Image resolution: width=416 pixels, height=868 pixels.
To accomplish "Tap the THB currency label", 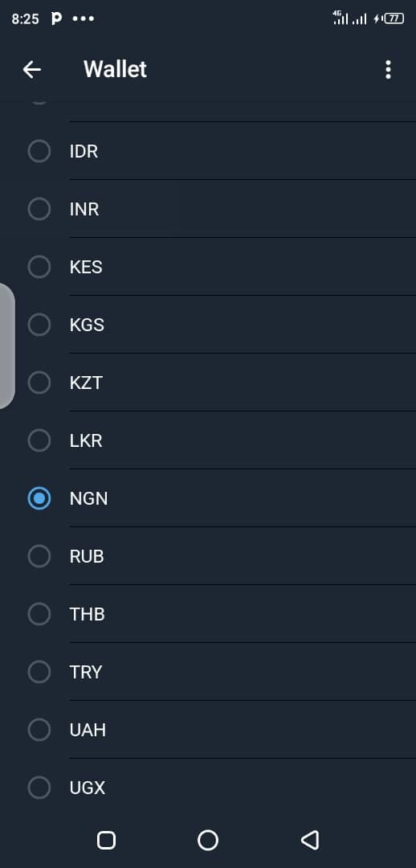I will click(87, 615).
